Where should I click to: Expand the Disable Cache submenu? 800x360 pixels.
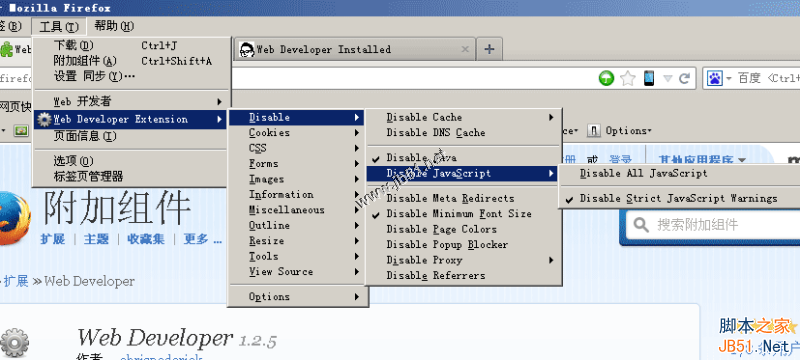coord(464,117)
